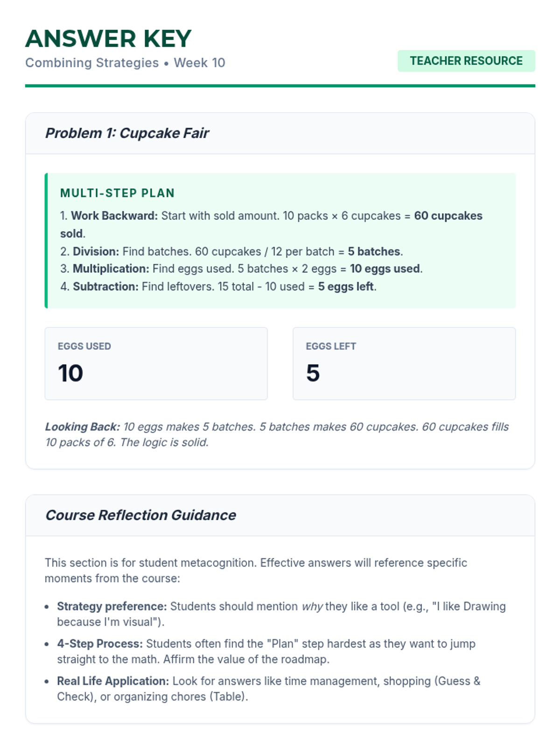
Task: Click the Work Backward step text
Action: (271, 216)
